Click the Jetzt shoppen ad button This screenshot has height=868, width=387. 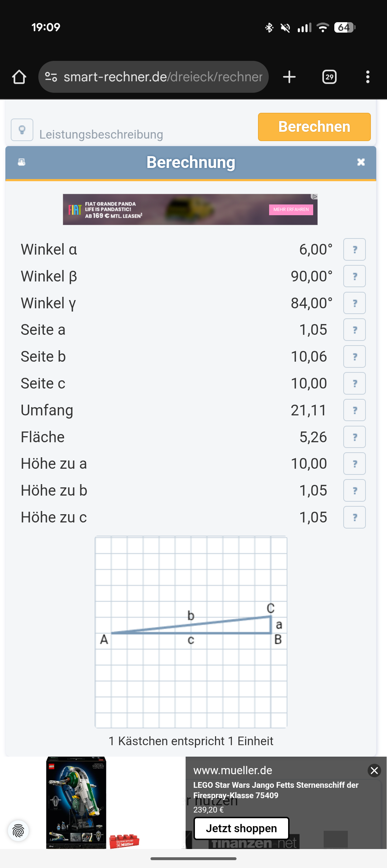241,828
